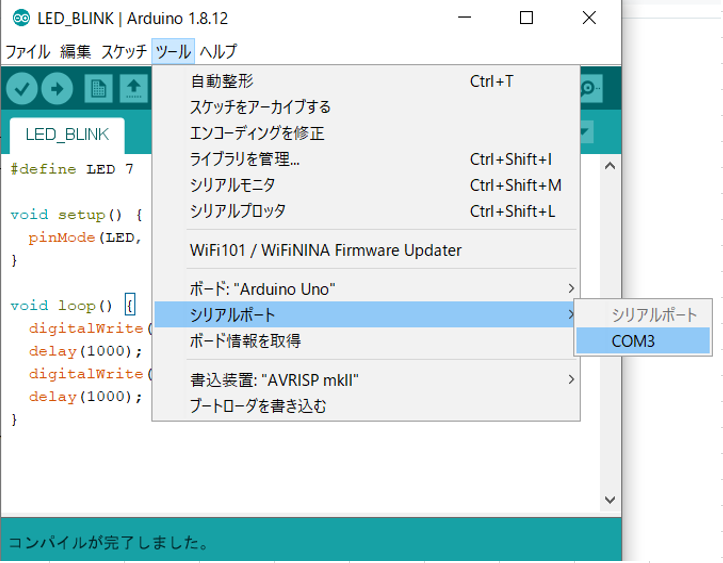Click the status message コンパイルが完了しました。

pos(108,543)
